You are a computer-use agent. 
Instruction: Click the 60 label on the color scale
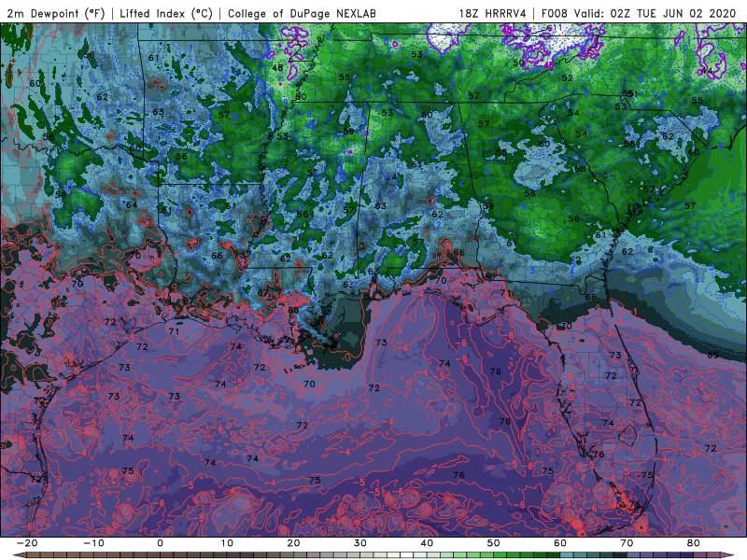point(560,543)
